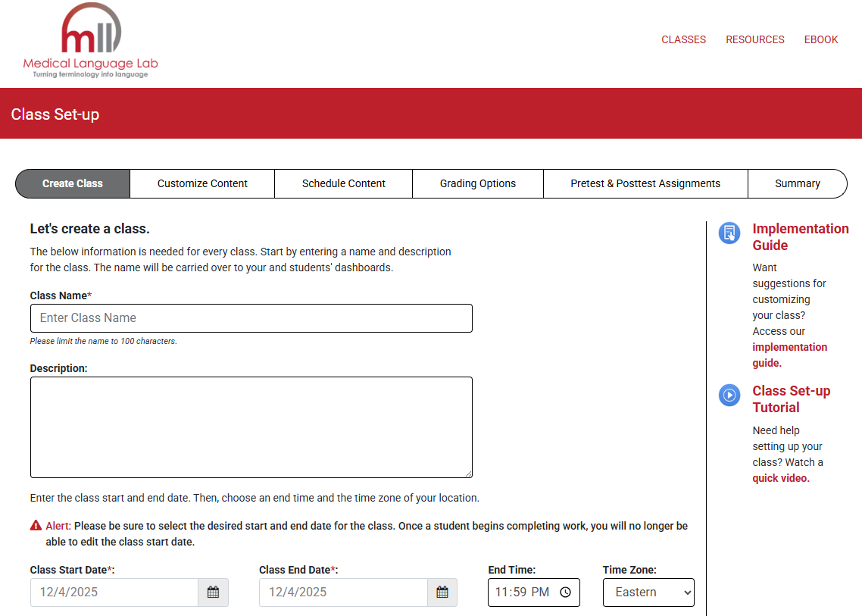
Task: Click the Class Set-up Tutorial play icon
Action: pos(729,395)
